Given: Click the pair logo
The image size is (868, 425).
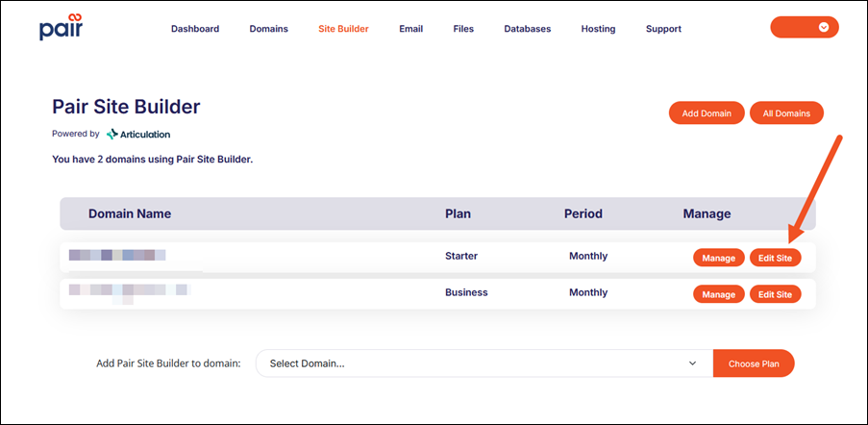Looking at the screenshot, I should [x=62, y=27].
